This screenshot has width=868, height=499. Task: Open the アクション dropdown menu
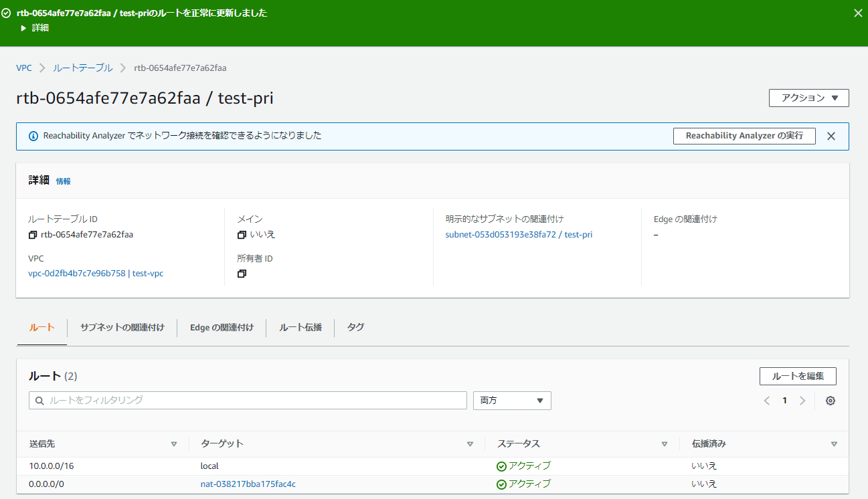coord(809,98)
